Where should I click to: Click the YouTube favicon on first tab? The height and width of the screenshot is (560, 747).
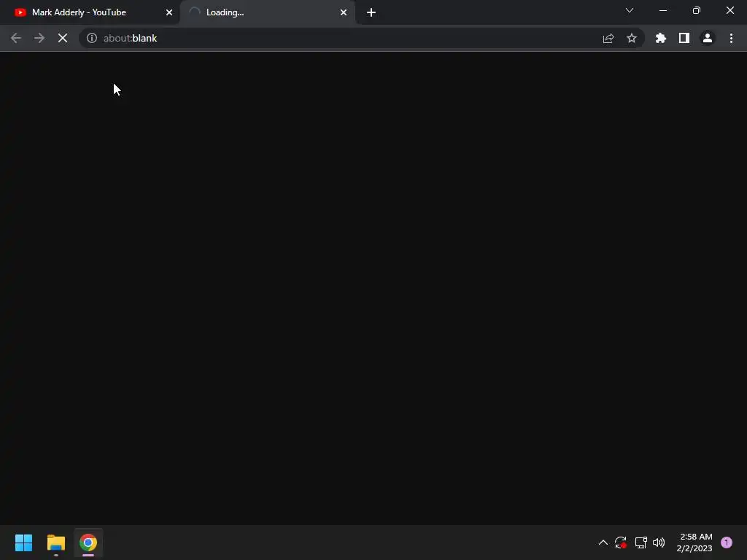20,12
